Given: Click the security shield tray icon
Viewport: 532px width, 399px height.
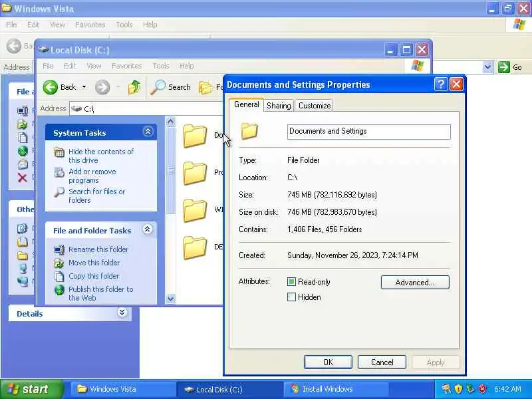Looking at the screenshot, I should (458, 389).
